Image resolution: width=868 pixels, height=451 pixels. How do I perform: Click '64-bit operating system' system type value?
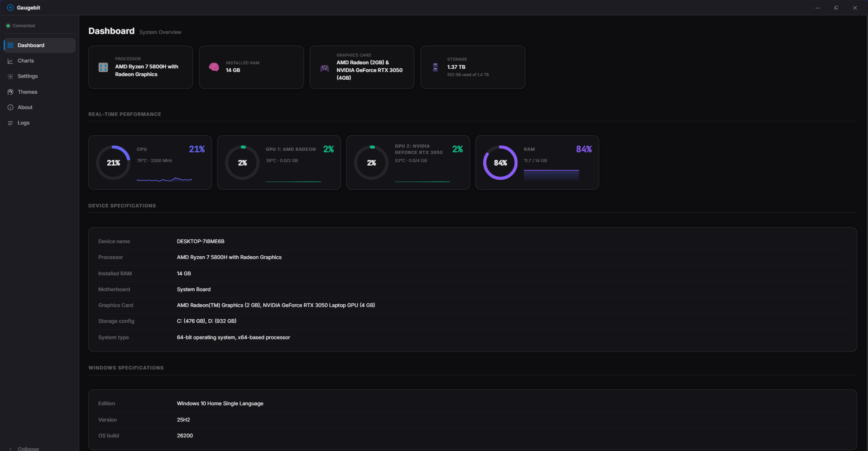point(233,337)
